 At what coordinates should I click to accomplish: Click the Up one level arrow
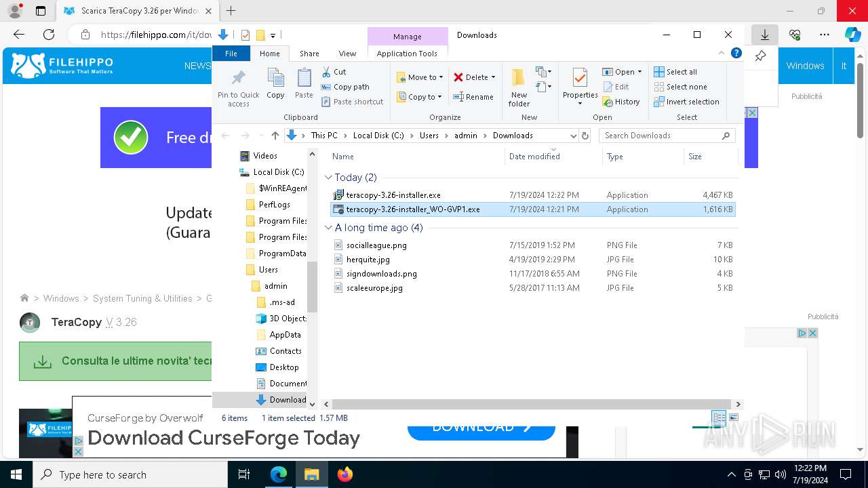tap(275, 136)
